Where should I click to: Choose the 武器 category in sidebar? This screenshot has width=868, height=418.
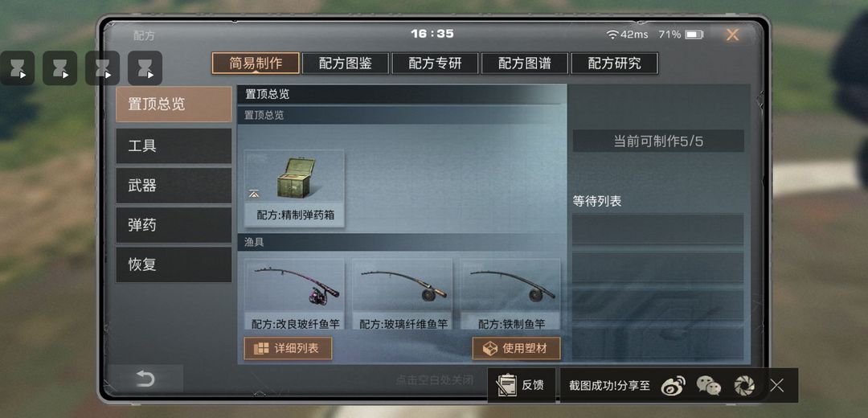[x=174, y=186]
